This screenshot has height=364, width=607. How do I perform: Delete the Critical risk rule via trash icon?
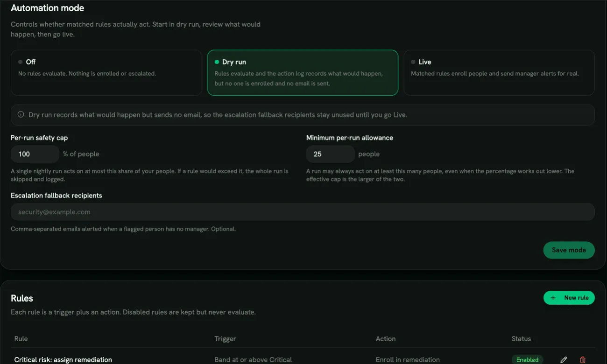(583, 360)
